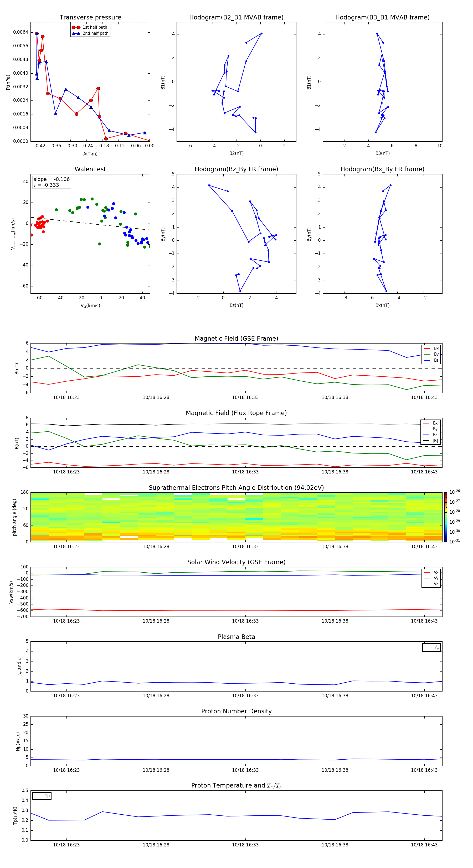This screenshot has width=473, height=868.
Task: Click the red Vx line in Solar Wind Velocity
Action: click(236, 610)
